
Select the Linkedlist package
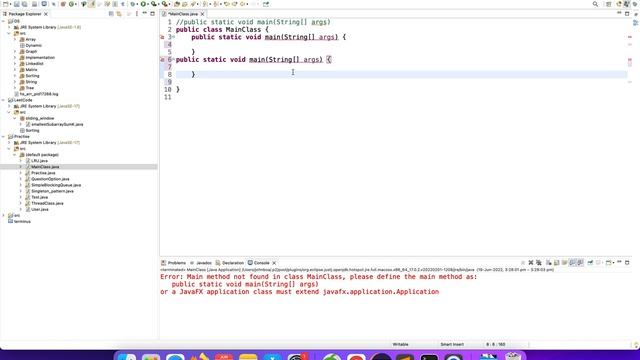[x=34, y=64]
